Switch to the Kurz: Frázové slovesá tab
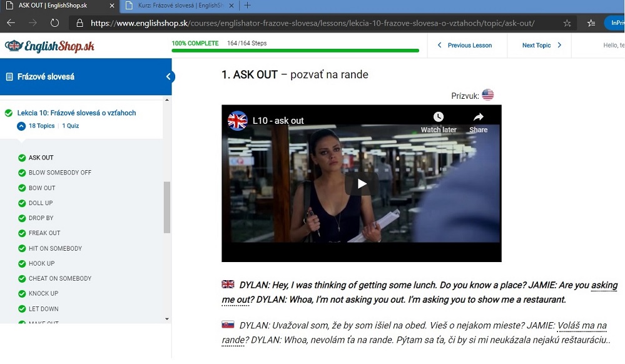 (x=174, y=6)
